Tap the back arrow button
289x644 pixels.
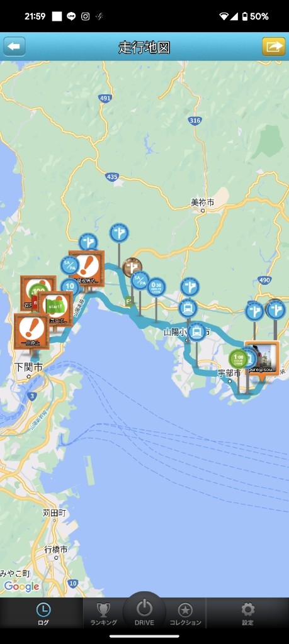click(14, 47)
